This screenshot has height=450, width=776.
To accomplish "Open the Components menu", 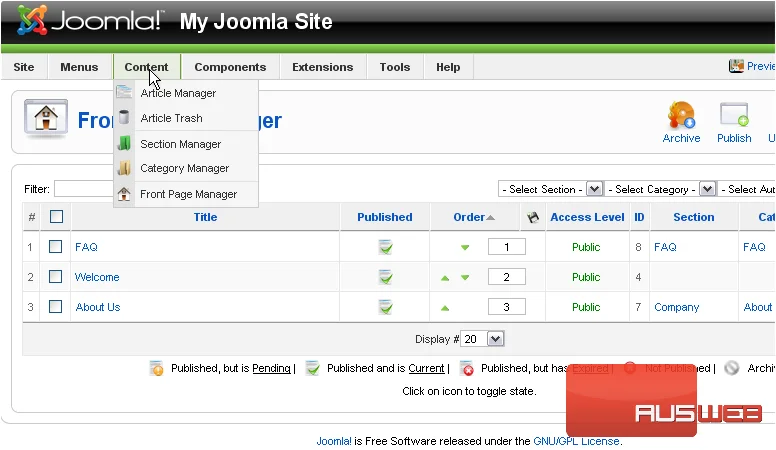I will [x=230, y=67].
